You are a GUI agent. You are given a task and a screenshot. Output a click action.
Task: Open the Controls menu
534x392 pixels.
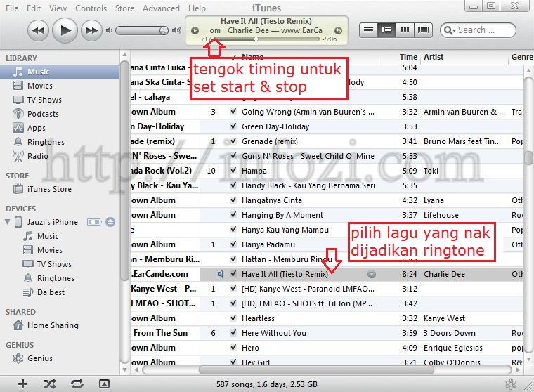pyautogui.click(x=91, y=8)
